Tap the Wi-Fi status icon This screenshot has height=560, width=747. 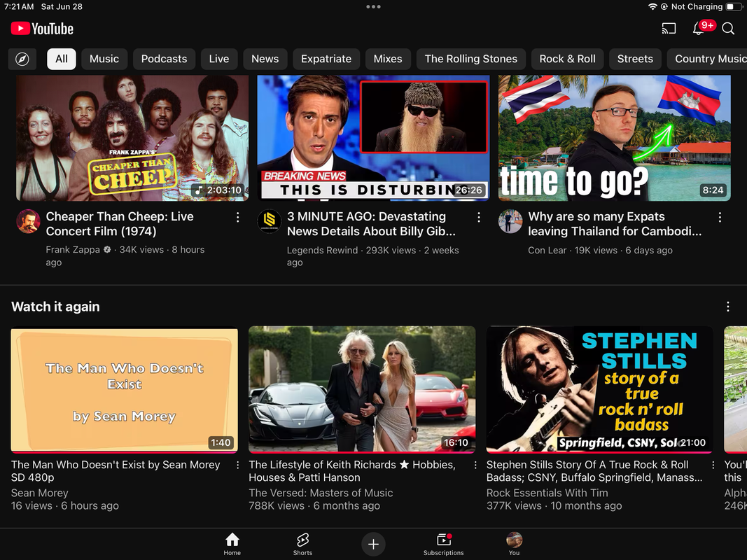[x=652, y=7]
